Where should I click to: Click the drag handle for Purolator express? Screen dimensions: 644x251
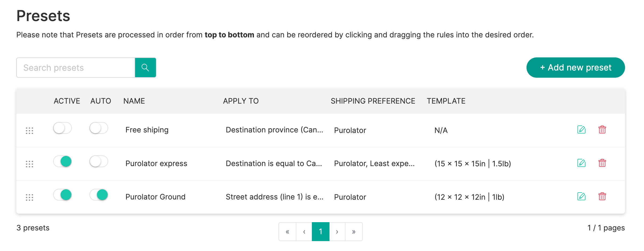[x=29, y=164]
